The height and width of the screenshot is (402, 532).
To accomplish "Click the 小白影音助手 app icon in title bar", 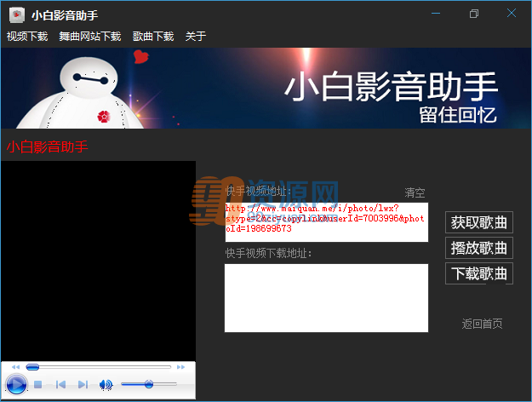I will click(17, 15).
